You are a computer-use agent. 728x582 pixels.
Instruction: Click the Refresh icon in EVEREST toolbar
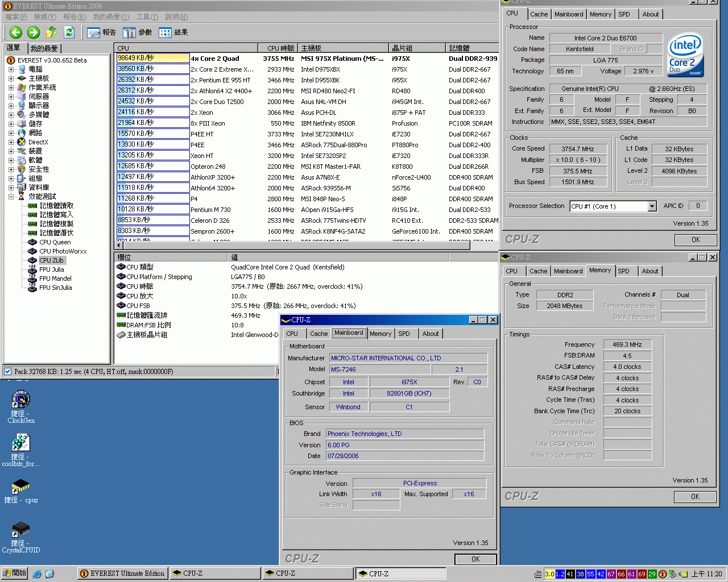(x=69, y=32)
